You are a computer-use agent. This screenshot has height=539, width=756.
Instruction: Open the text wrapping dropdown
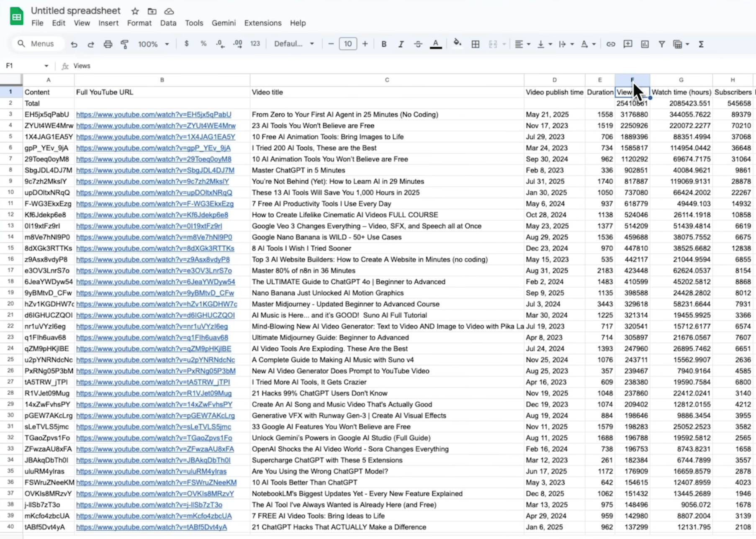point(566,44)
